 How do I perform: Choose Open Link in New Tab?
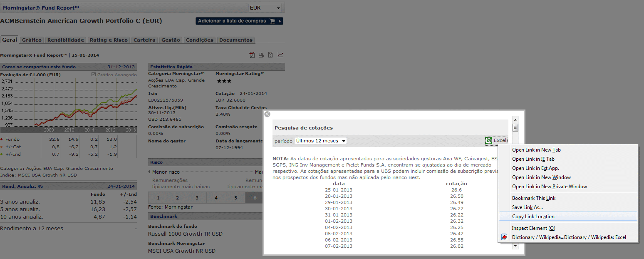pos(568,150)
